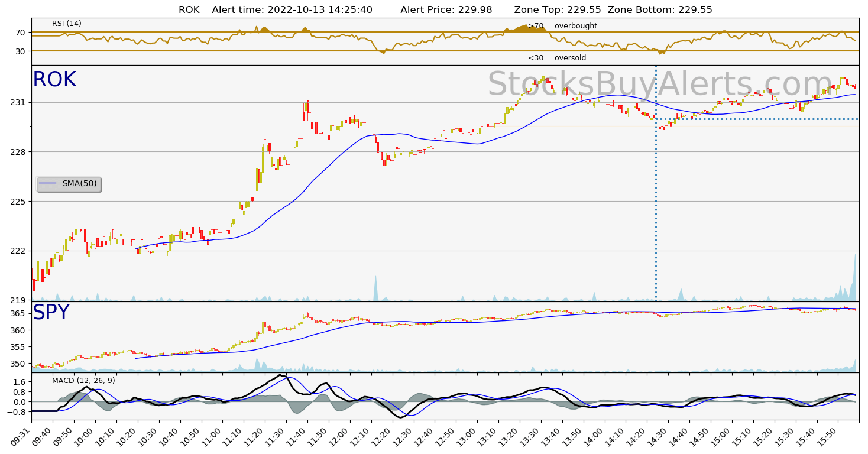Click the SPY 350 axis label
The width and height of the screenshot is (868, 454).
tap(17, 364)
